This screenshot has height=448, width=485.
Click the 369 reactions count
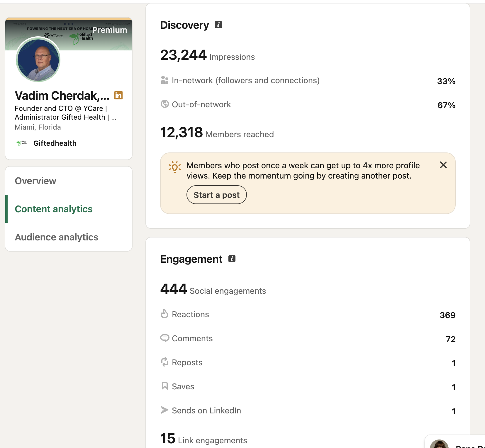[448, 315]
